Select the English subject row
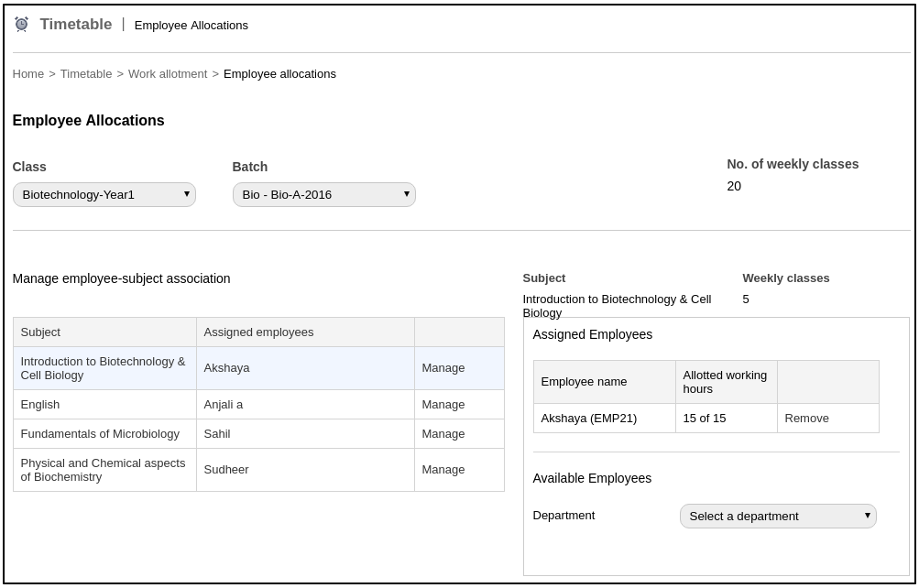Image resolution: width=919 pixels, height=588 pixels. [40, 405]
